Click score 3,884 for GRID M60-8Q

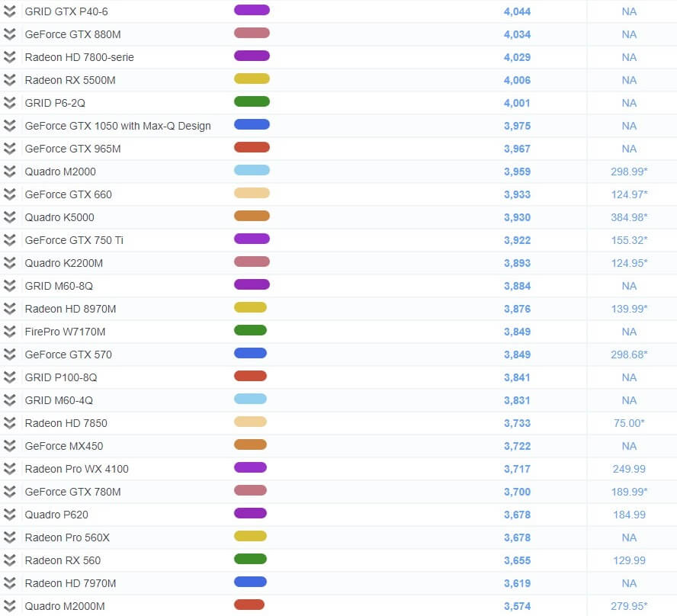tap(517, 286)
